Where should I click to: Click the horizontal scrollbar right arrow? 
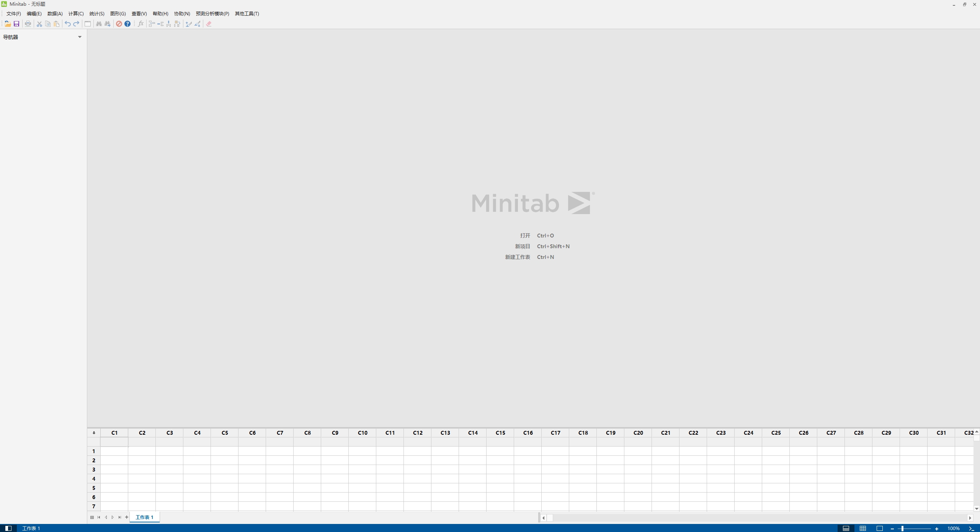click(970, 518)
